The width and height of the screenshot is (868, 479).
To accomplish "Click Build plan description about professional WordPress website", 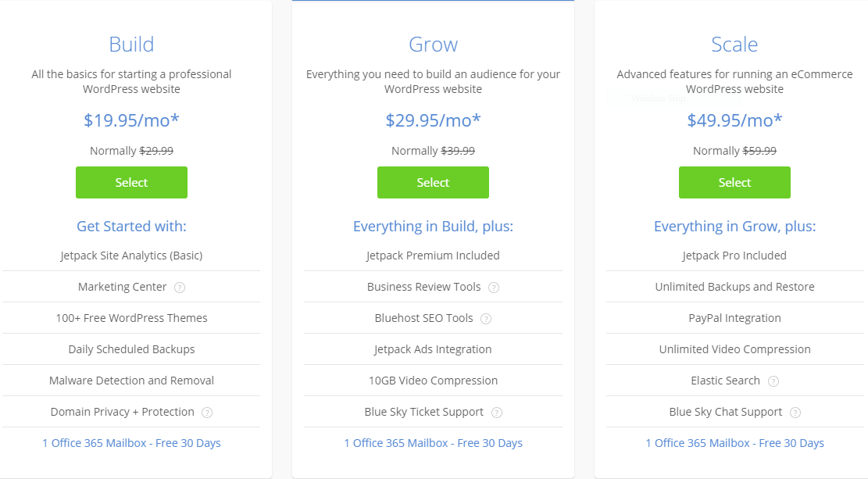I will point(131,81).
